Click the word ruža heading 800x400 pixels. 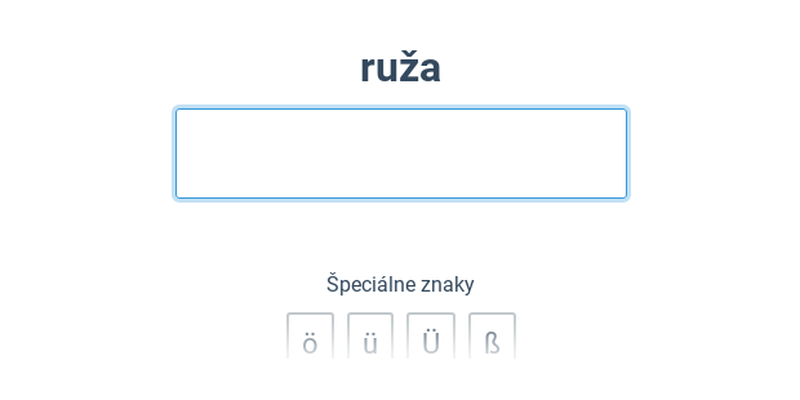[401, 68]
